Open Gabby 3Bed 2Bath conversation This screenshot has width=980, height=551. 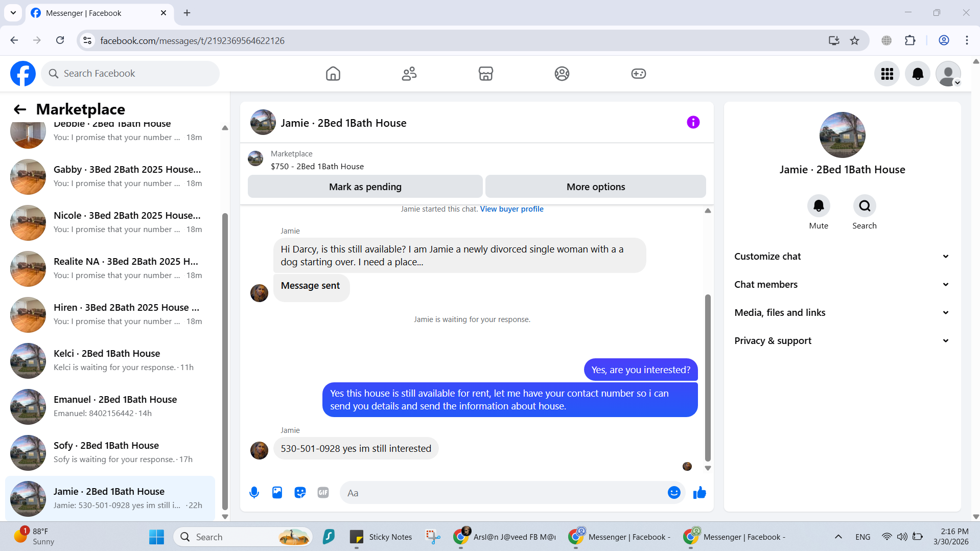coord(110,176)
